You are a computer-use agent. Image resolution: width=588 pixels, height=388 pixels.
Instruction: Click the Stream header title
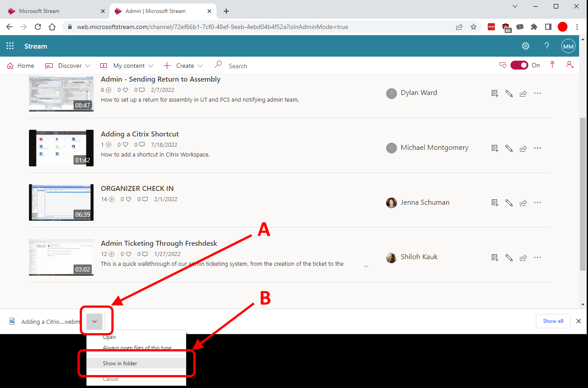click(36, 46)
